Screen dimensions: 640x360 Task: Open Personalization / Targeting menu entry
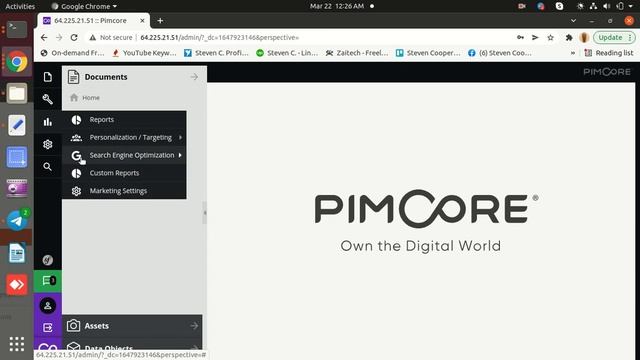tap(124, 138)
